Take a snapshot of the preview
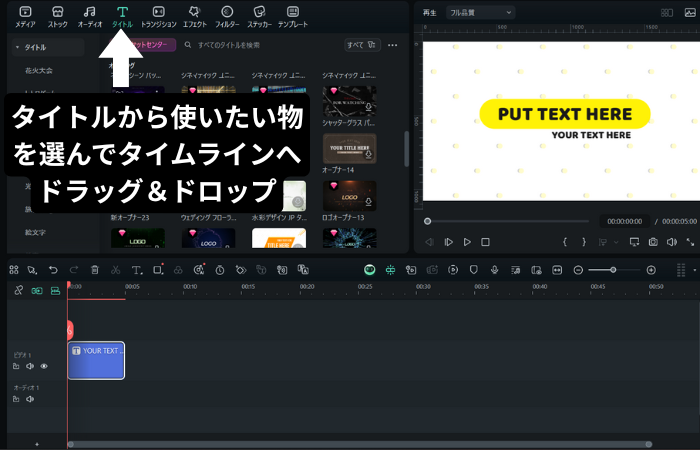 pos(653,242)
